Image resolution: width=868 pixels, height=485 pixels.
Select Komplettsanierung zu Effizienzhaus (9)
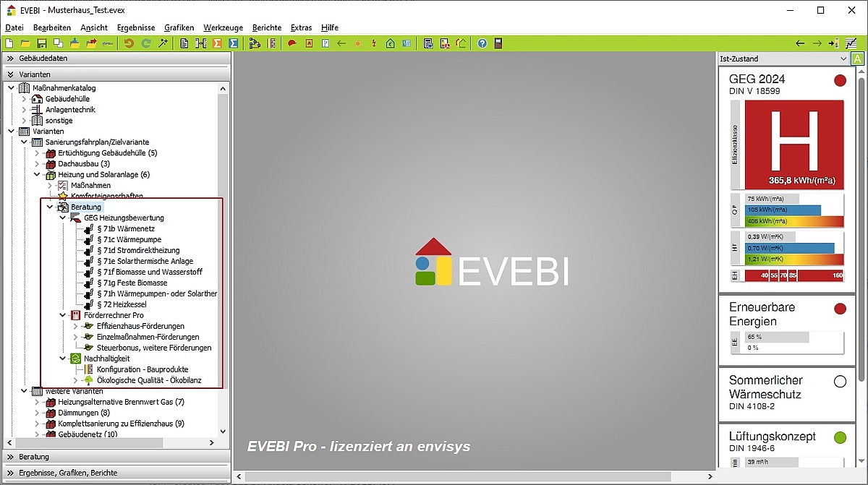coord(121,424)
